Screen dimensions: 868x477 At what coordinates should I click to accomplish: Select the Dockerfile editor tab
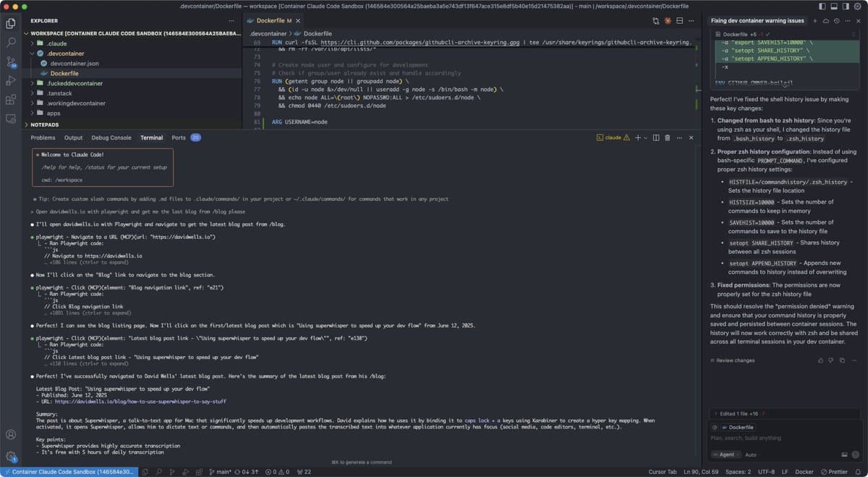(x=273, y=21)
